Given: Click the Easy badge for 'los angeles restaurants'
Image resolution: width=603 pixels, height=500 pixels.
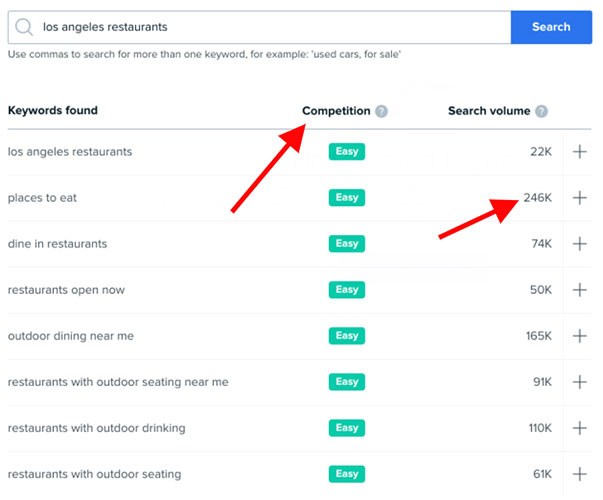Looking at the screenshot, I should coord(346,152).
